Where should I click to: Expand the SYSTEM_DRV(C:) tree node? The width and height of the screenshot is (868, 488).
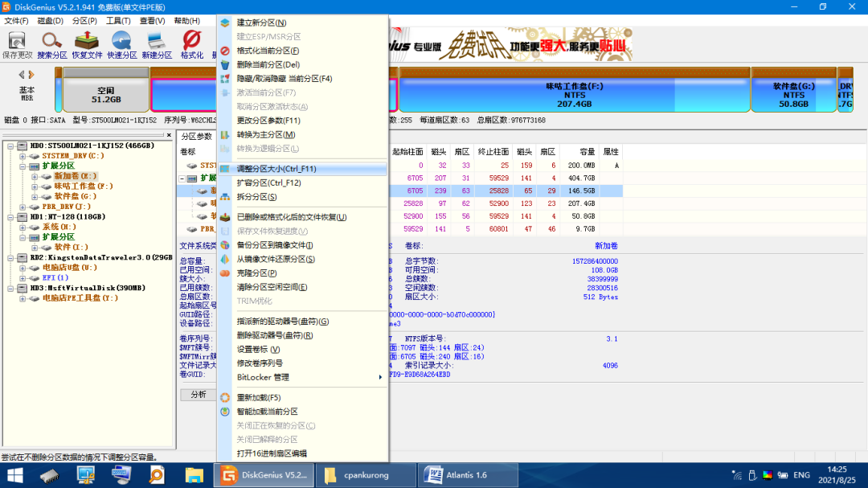pyautogui.click(x=23, y=156)
